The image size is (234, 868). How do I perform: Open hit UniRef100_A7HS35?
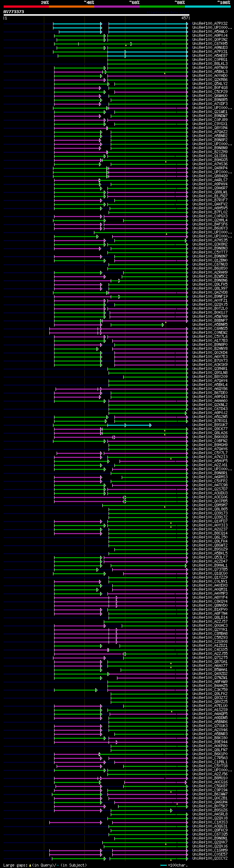click(x=210, y=240)
